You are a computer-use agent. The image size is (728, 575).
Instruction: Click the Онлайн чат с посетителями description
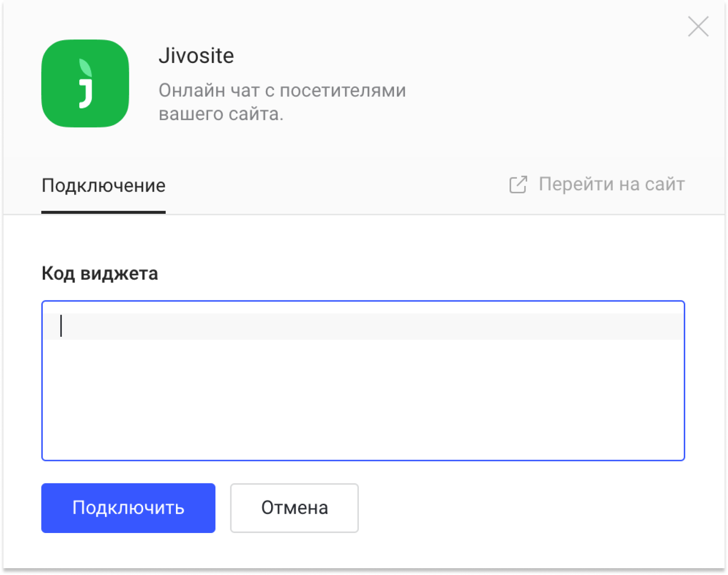282,102
